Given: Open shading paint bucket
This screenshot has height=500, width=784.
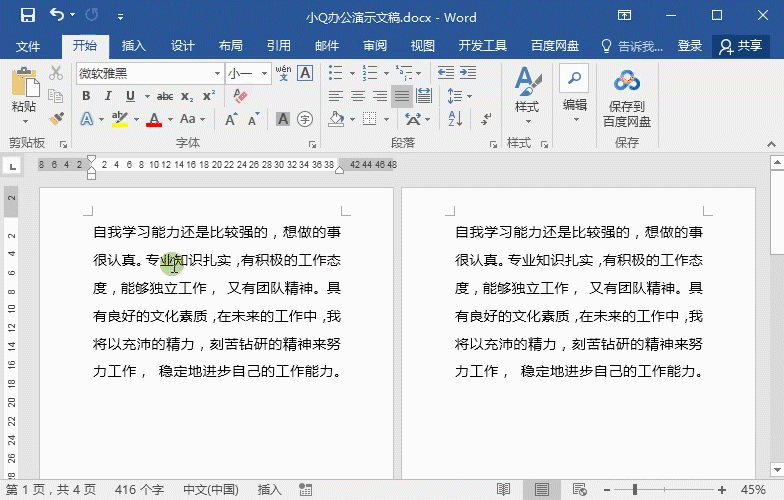Looking at the screenshot, I should [x=337, y=119].
